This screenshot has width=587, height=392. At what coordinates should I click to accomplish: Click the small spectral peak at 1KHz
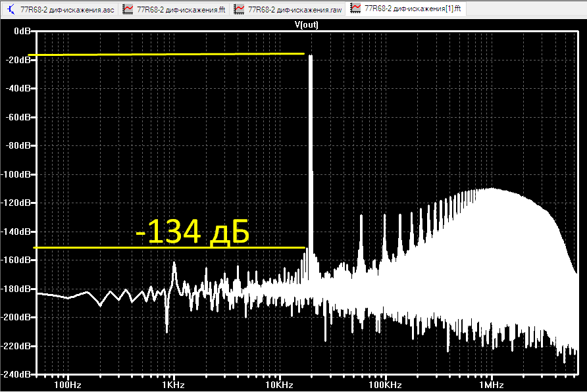point(174,273)
